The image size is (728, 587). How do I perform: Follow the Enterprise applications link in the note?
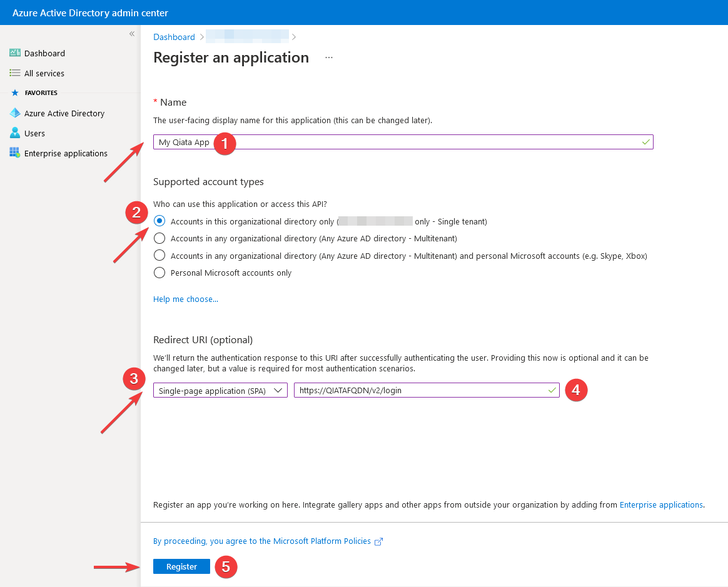[661, 504]
